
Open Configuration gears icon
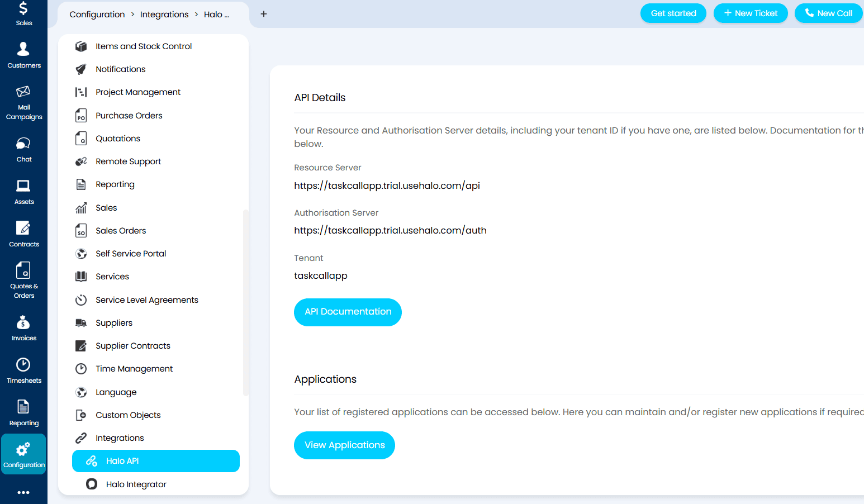(x=23, y=449)
